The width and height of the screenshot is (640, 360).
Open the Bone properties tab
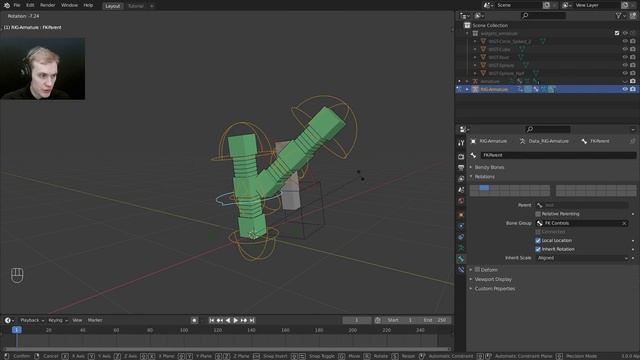[x=461, y=259]
